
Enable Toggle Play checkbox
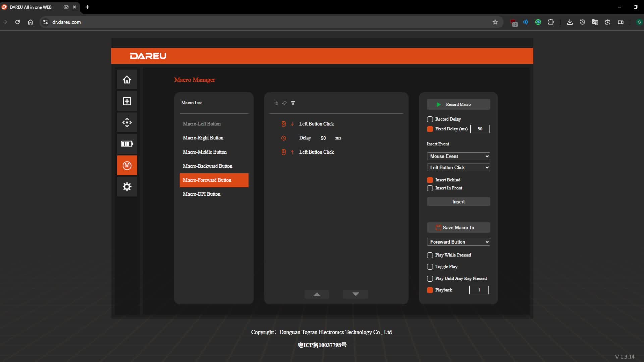430,267
